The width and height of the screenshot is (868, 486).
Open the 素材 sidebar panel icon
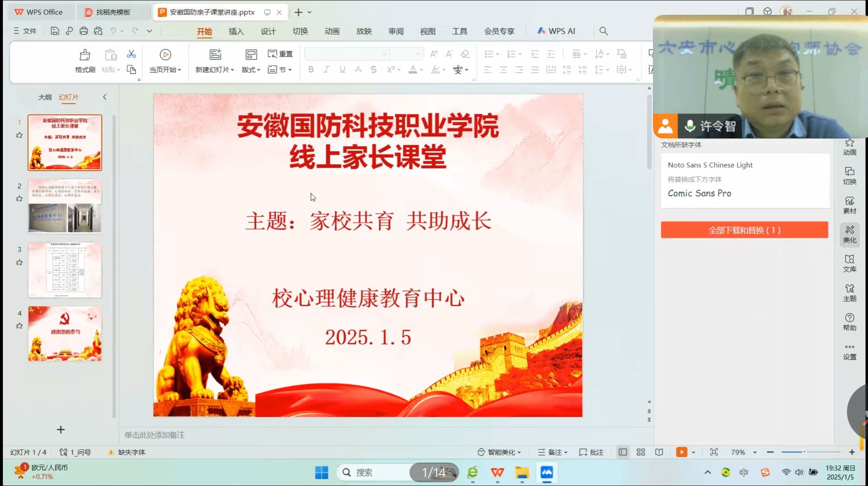pyautogui.click(x=849, y=204)
